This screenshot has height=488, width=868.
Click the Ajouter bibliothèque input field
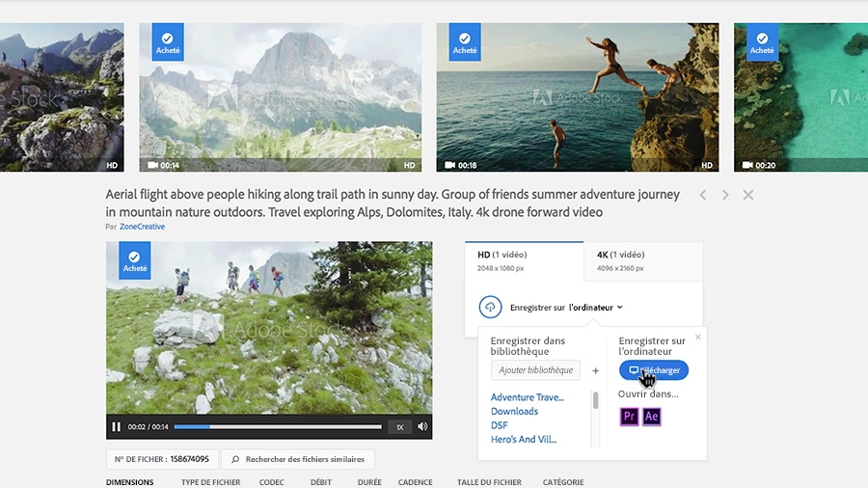click(x=535, y=370)
